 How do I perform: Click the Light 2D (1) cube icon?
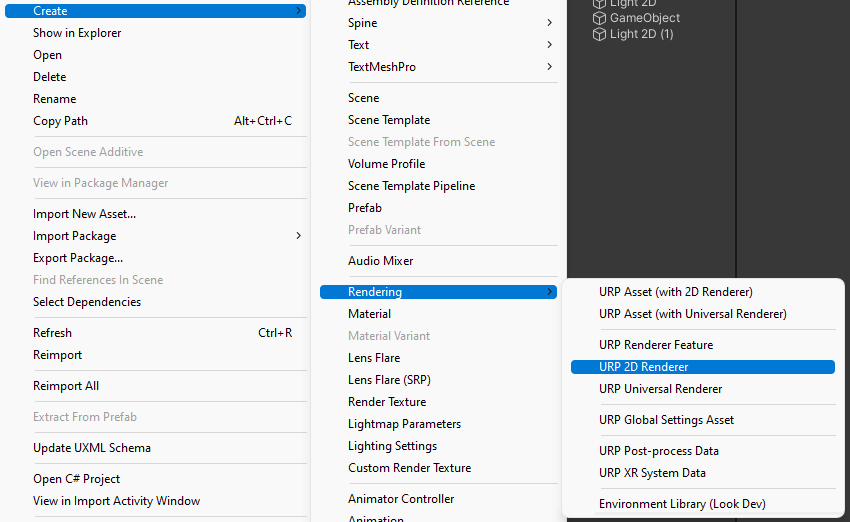click(599, 34)
